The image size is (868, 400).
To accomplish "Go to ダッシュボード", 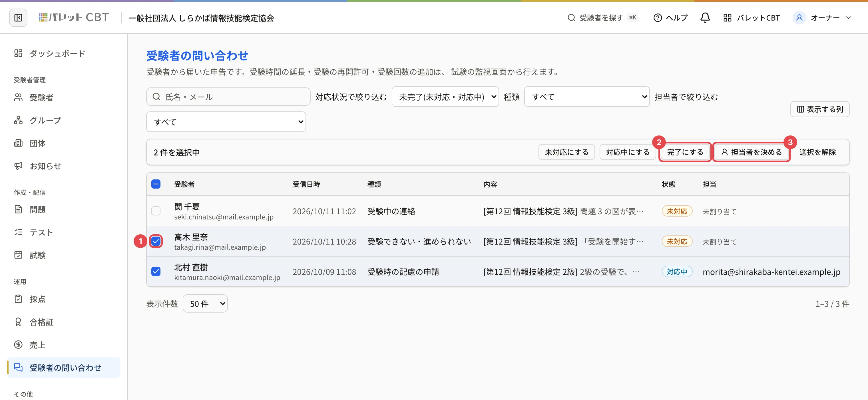I will click(x=63, y=53).
